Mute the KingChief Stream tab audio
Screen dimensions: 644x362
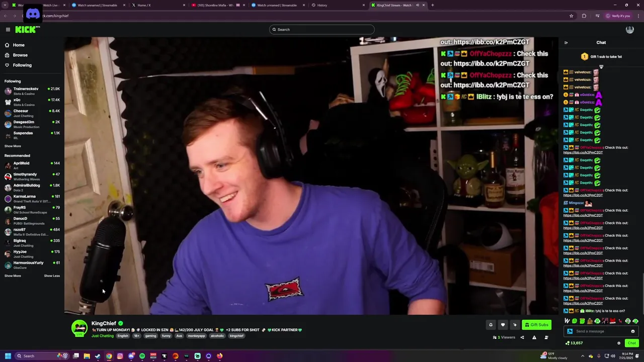click(x=417, y=5)
